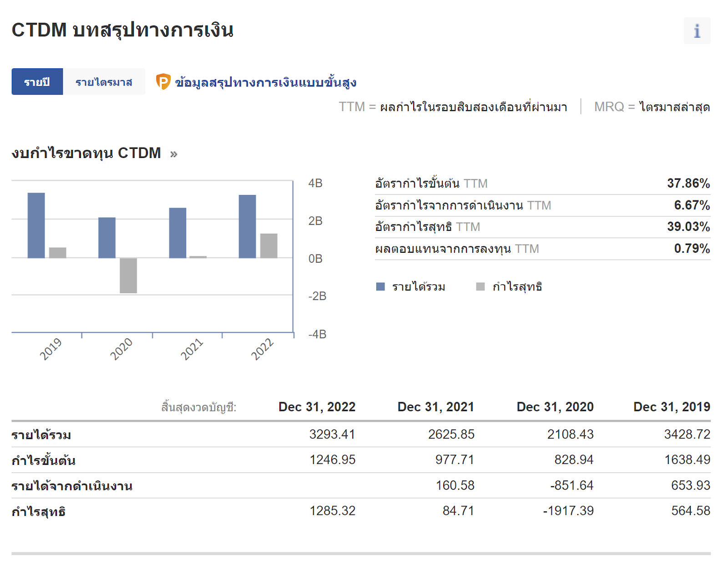728x571 pixels.
Task: Click the 2020 net income value -1917.39
Action: coord(568,511)
